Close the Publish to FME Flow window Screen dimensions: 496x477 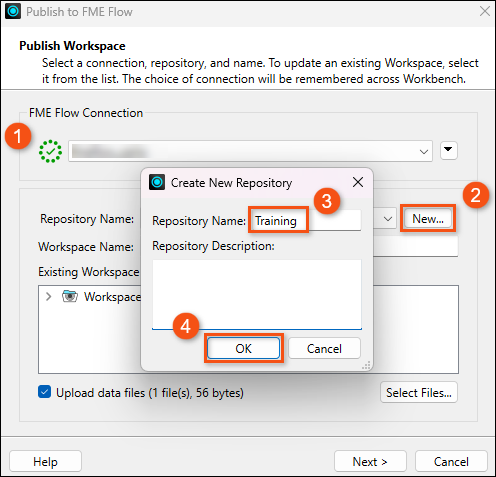tap(485, 11)
